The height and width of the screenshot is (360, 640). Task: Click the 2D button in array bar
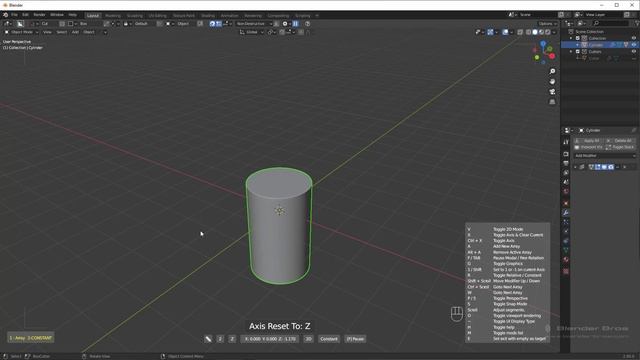[308, 339]
